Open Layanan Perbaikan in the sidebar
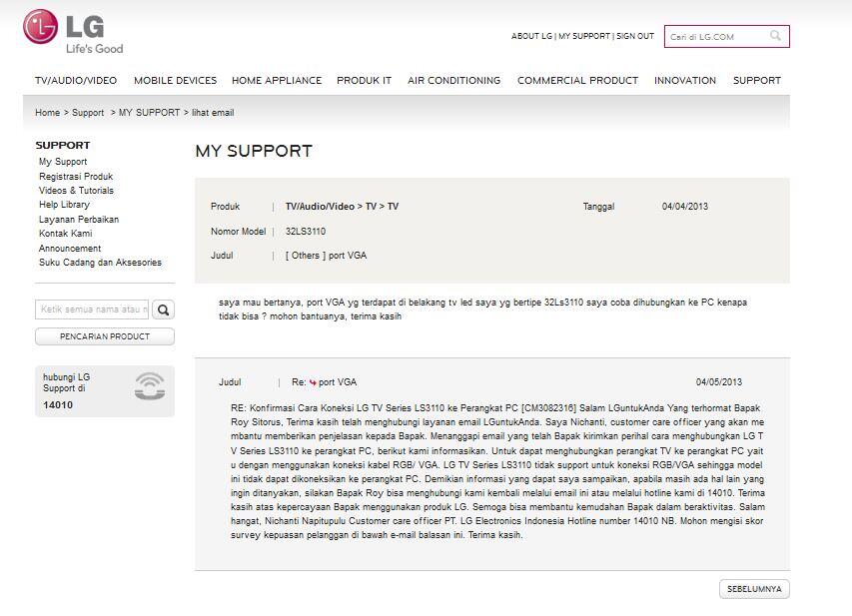 [x=79, y=220]
